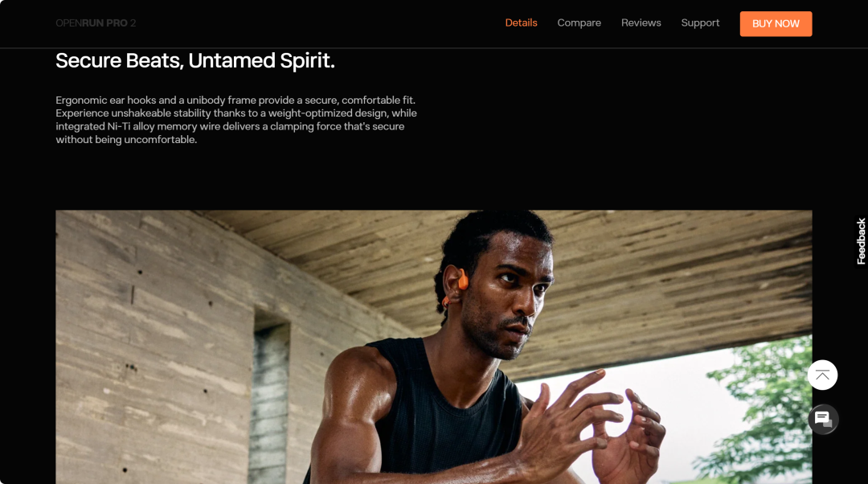Click the back-to-top arrow icon
This screenshot has width=868, height=484.
(822, 375)
